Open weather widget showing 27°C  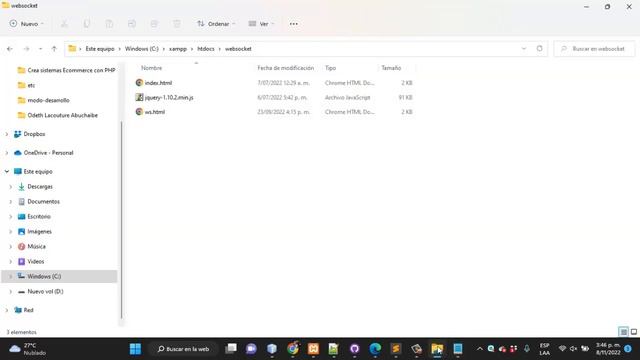27,349
